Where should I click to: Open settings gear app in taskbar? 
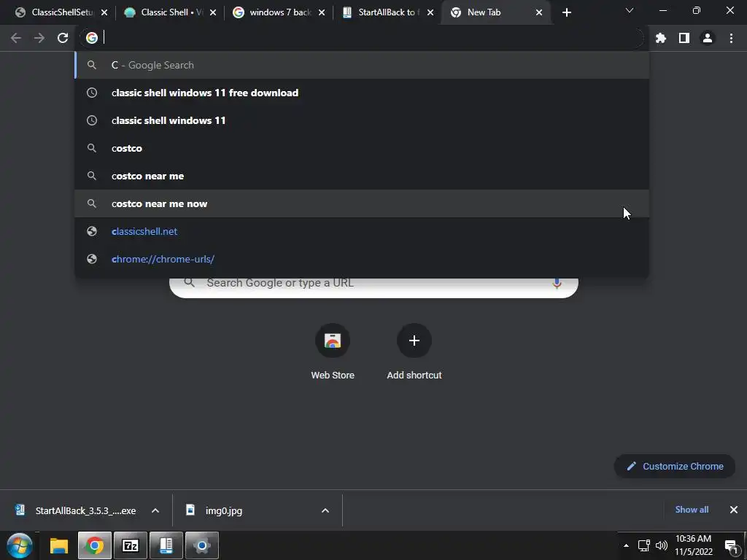tap(202, 545)
